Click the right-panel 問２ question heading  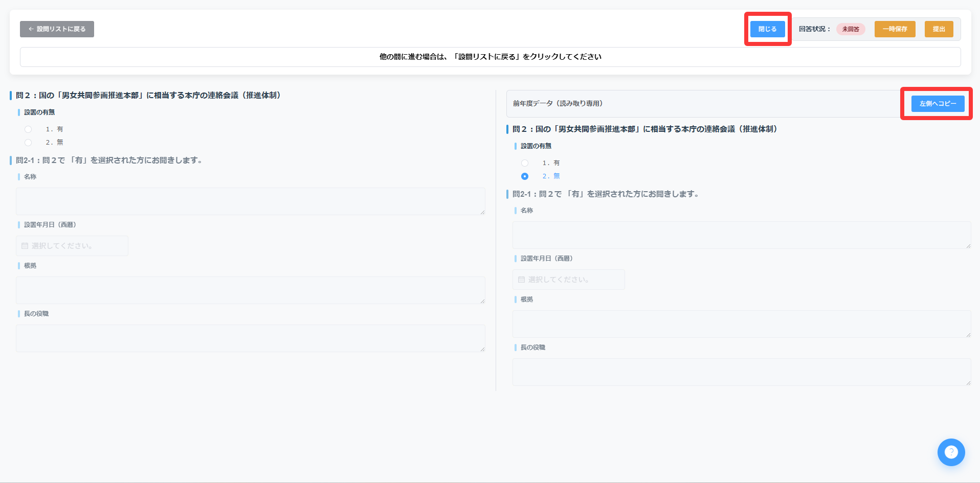click(x=644, y=129)
